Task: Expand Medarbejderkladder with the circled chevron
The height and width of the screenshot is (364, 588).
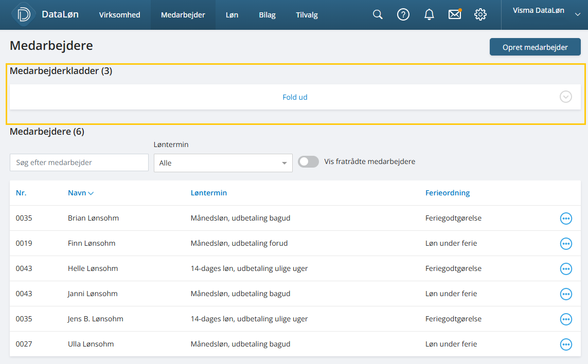Action: pyautogui.click(x=566, y=97)
